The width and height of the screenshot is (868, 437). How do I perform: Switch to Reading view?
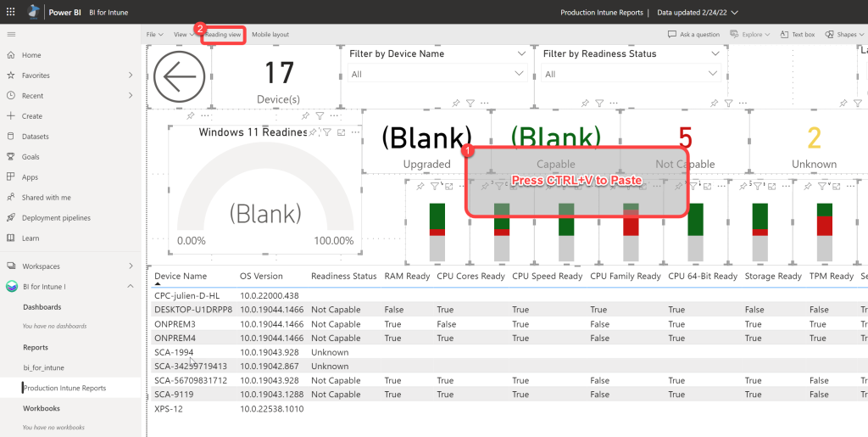tap(223, 35)
